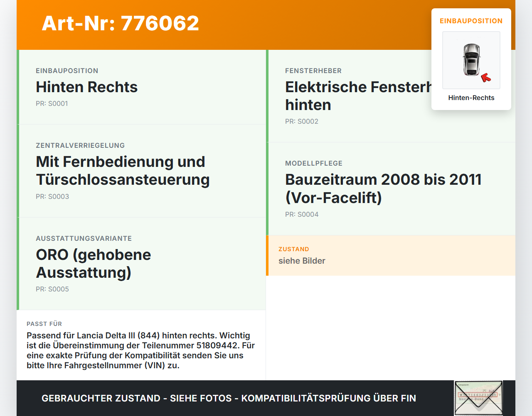Click PR: S0004 reference code
The height and width of the screenshot is (416, 532).
(302, 214)
